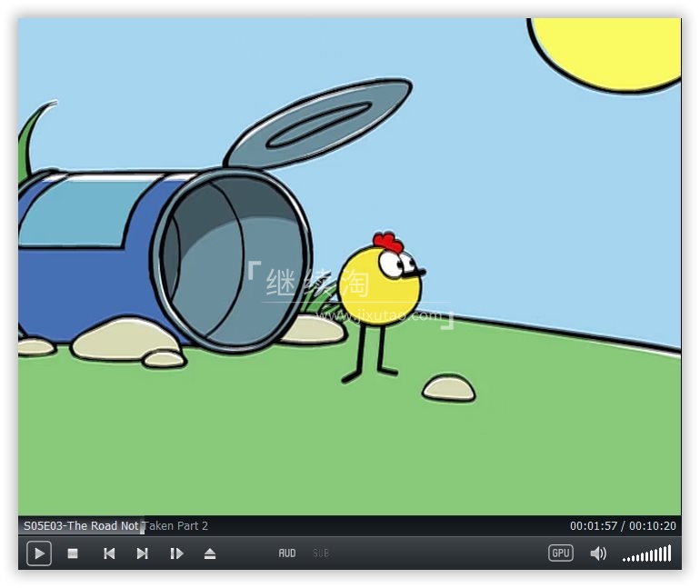Click the elapsed time 00:01:57 / 00:10:20 display
Screen dimensions: 700x588
(623, 525)
